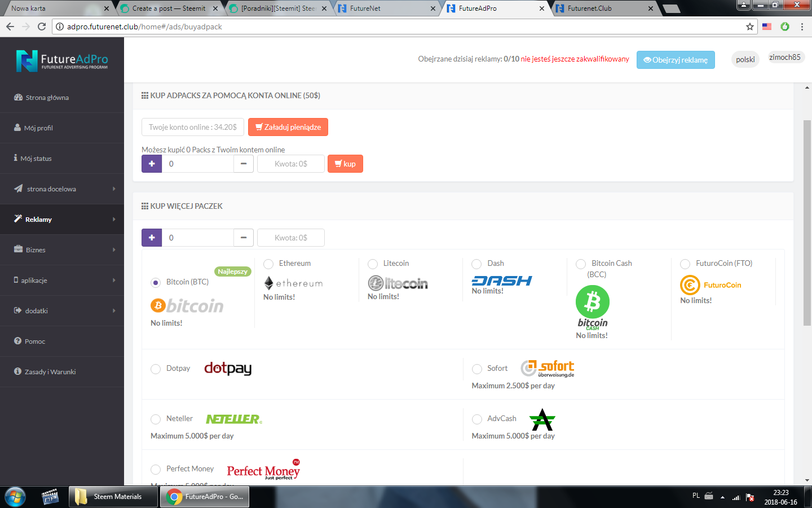Select Dash payment radio
The height and width of the screenshot is (508, 812).
pos(476,264)
